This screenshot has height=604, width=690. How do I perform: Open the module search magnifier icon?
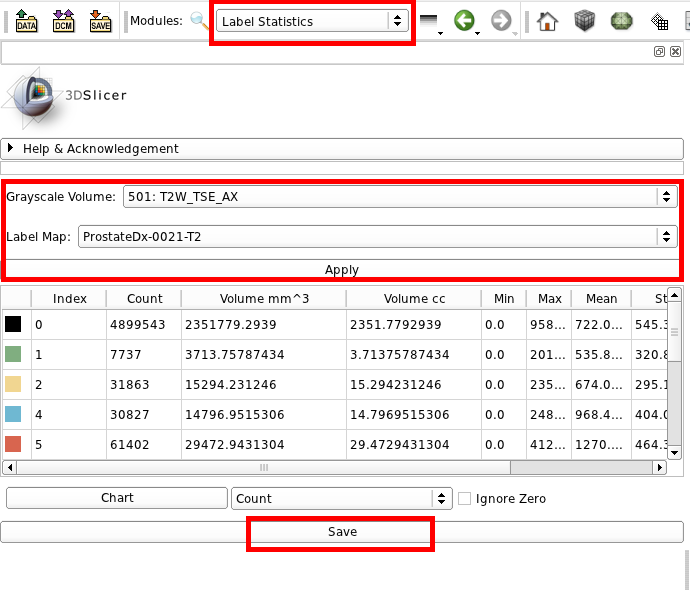pos(199,21)
